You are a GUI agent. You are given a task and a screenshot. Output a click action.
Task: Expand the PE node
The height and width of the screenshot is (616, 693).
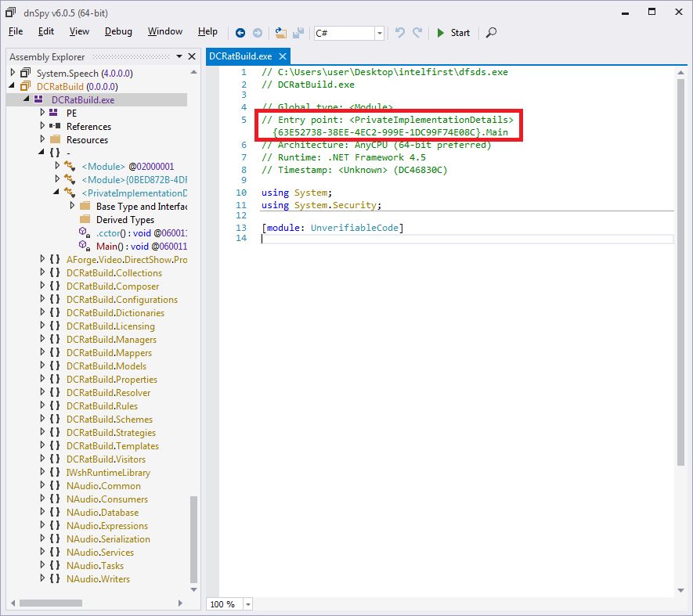(x=42, y=112)
